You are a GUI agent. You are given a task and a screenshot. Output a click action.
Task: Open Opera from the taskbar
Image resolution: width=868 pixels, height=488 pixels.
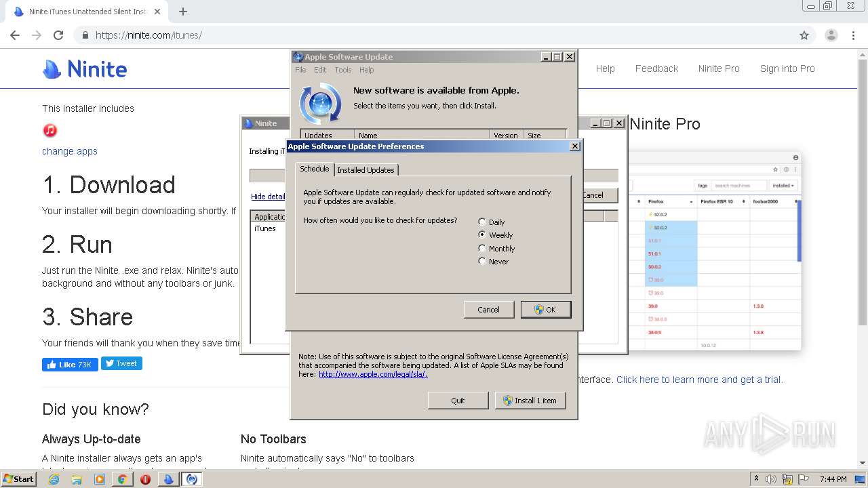[145, 479]
